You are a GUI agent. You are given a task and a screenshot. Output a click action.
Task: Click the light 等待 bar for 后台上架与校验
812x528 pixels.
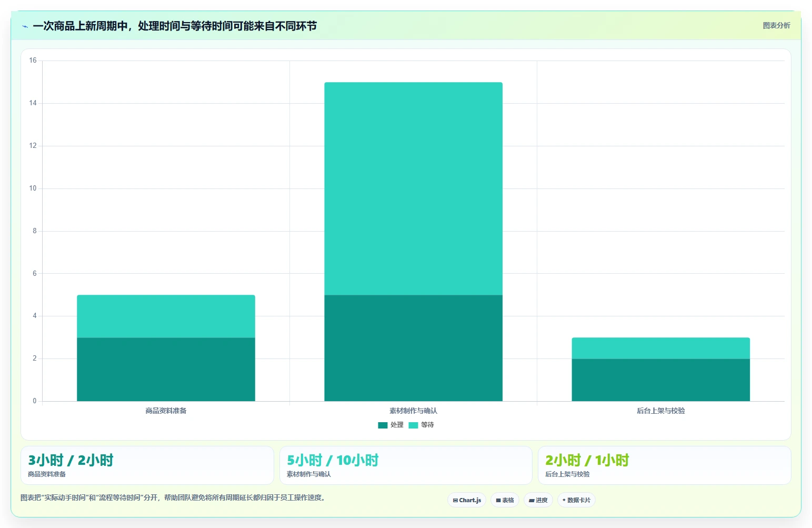(660, 348)
